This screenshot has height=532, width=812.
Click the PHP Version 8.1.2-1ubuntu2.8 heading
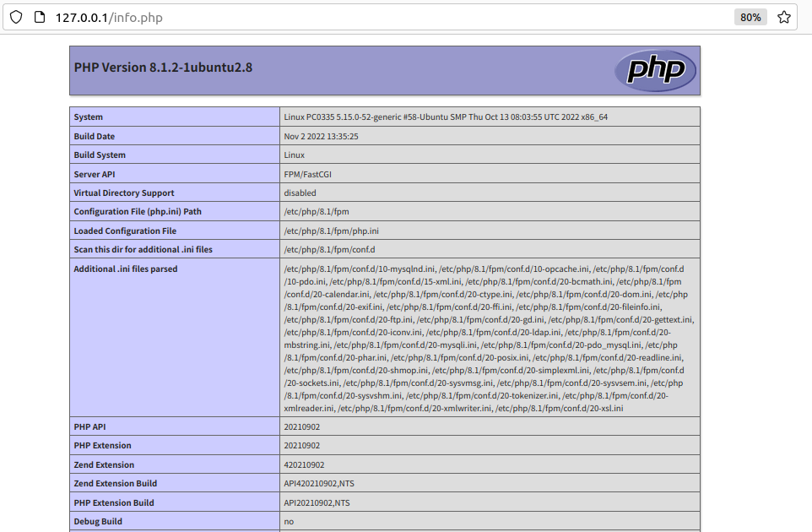pos(163,68)
